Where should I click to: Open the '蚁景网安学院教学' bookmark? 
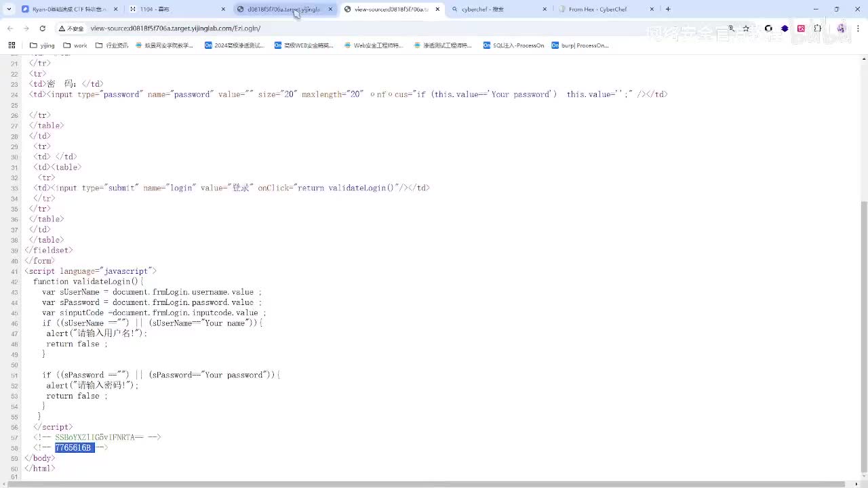[x=165, y=45]
